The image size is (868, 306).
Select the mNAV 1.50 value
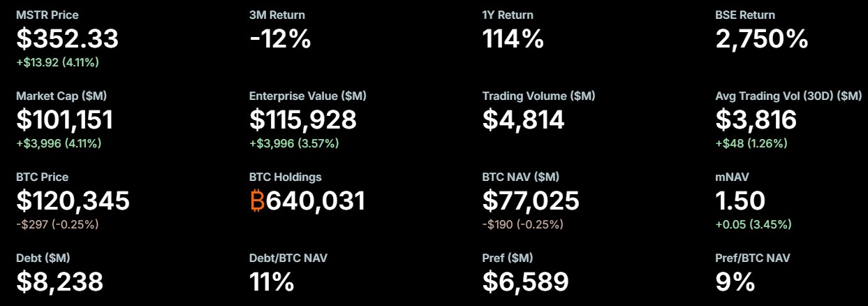pyautogui.click(x=740, y=201)
